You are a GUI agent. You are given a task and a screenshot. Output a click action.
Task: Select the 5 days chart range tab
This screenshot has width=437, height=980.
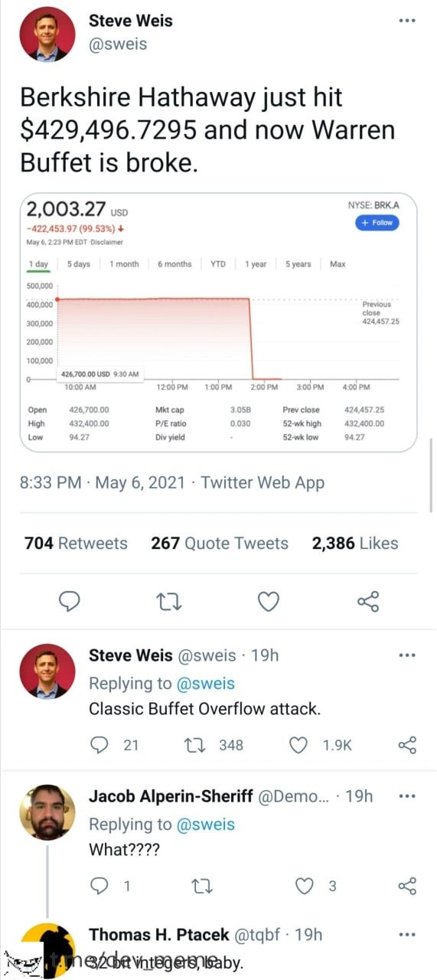78,264
